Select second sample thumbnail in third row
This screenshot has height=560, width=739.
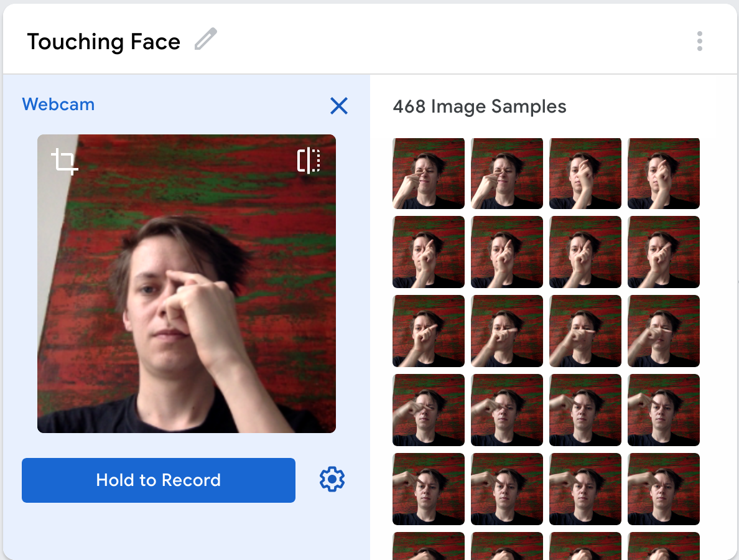coord(506,331)
